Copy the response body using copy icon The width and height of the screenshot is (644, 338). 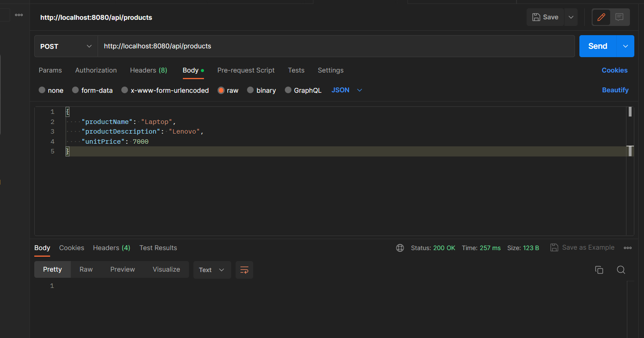pyautogui.click(x=599, y=269)
